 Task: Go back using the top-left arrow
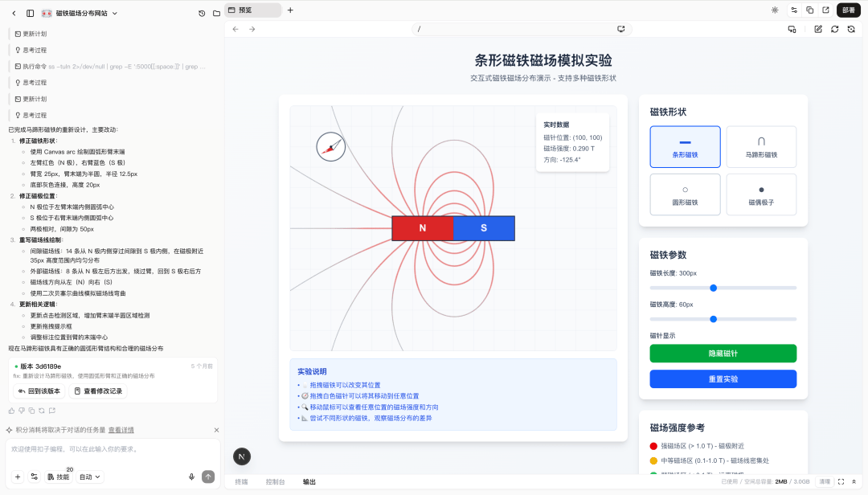click(14, 14)
